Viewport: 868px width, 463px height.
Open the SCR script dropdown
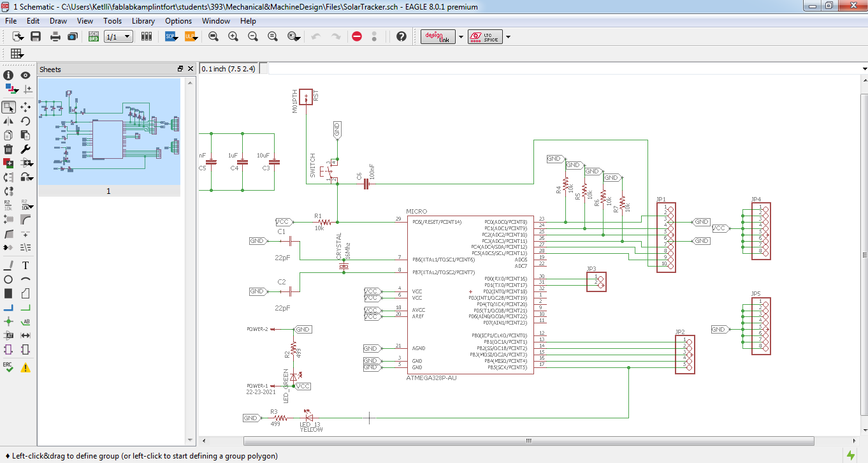pos(172,36)
